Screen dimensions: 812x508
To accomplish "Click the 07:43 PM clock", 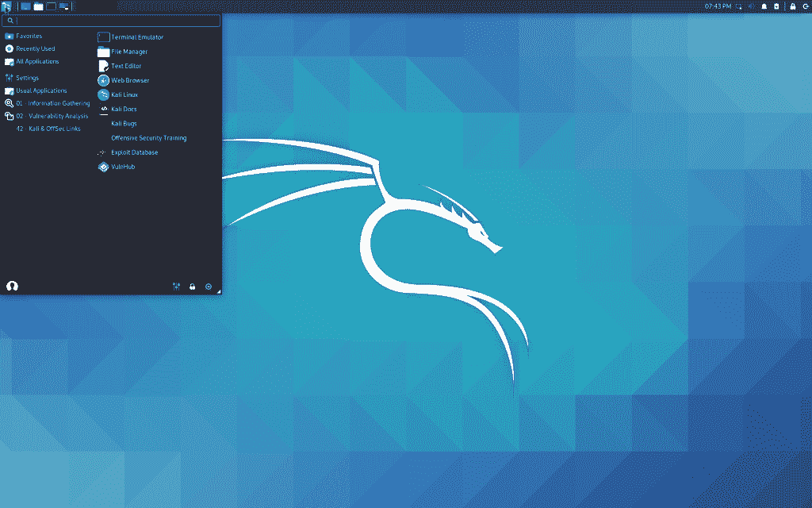I will click(x=718, y=6).
